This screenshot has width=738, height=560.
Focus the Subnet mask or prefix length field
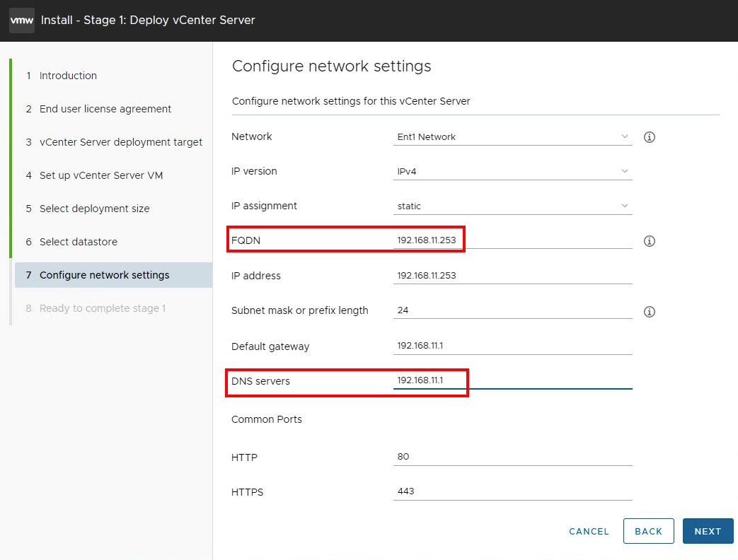pyautogui.click(x=512, y=310)
